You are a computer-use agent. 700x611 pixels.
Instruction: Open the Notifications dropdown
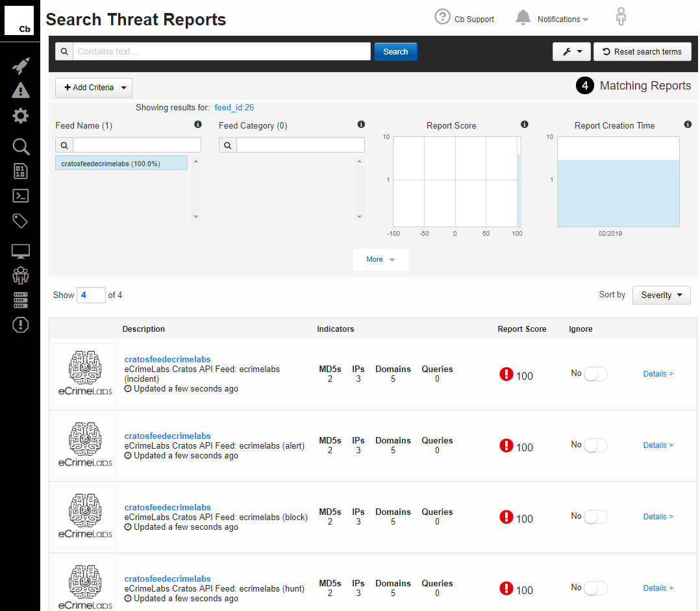coord(563,19)
